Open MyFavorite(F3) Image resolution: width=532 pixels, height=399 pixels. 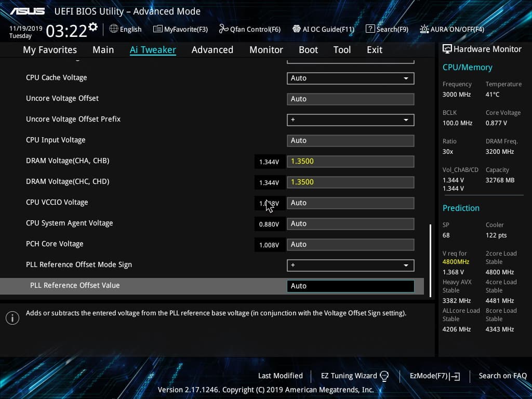[x=180, y=29]
